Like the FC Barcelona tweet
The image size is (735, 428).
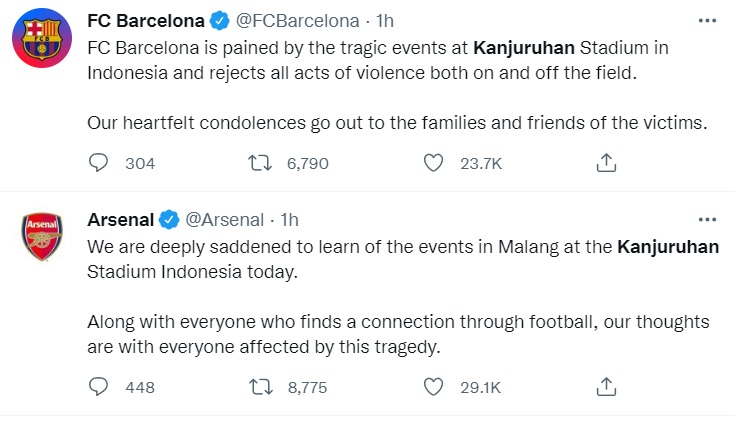(433, 163)
